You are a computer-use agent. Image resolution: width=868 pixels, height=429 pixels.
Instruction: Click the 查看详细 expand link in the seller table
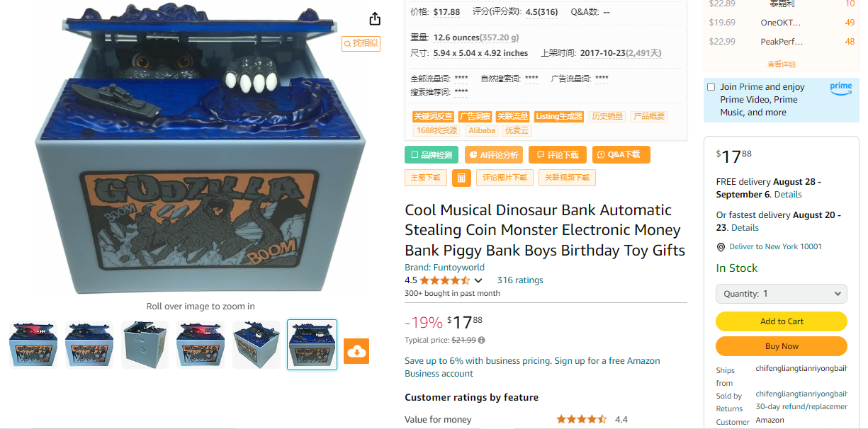pyautogui.click(x=782, y=64)
